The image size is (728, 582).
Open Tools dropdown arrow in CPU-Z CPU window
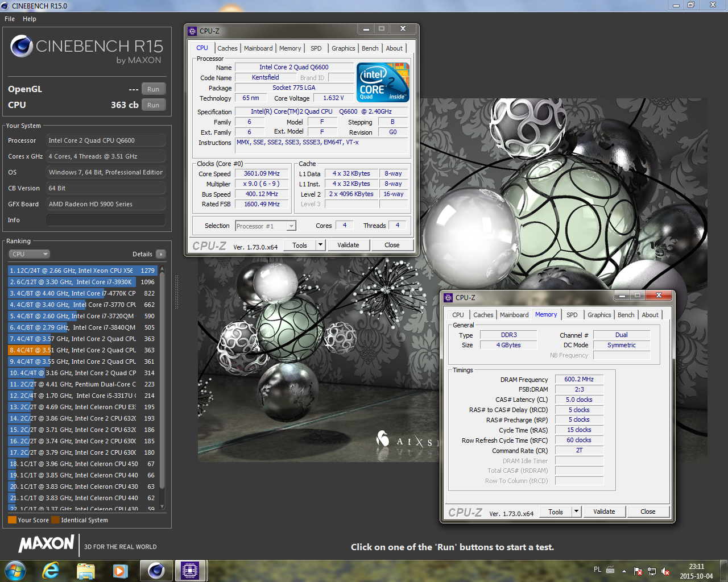click(320, 245)
